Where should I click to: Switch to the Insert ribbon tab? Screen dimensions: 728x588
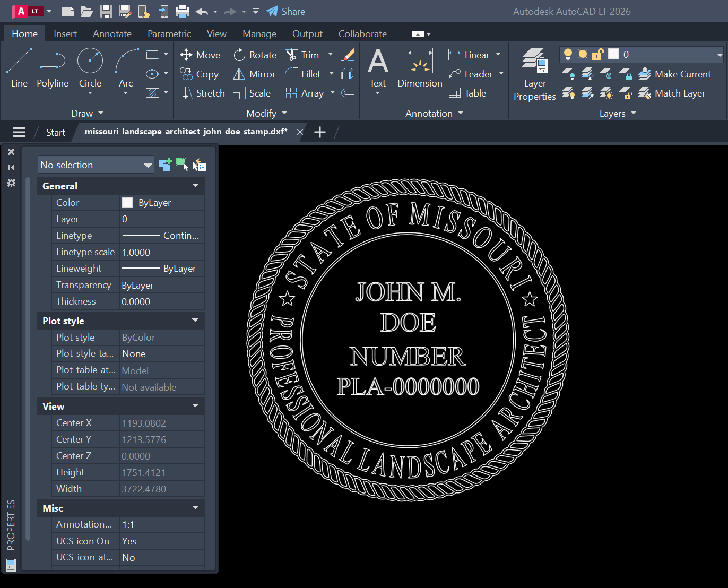point(65,34)
